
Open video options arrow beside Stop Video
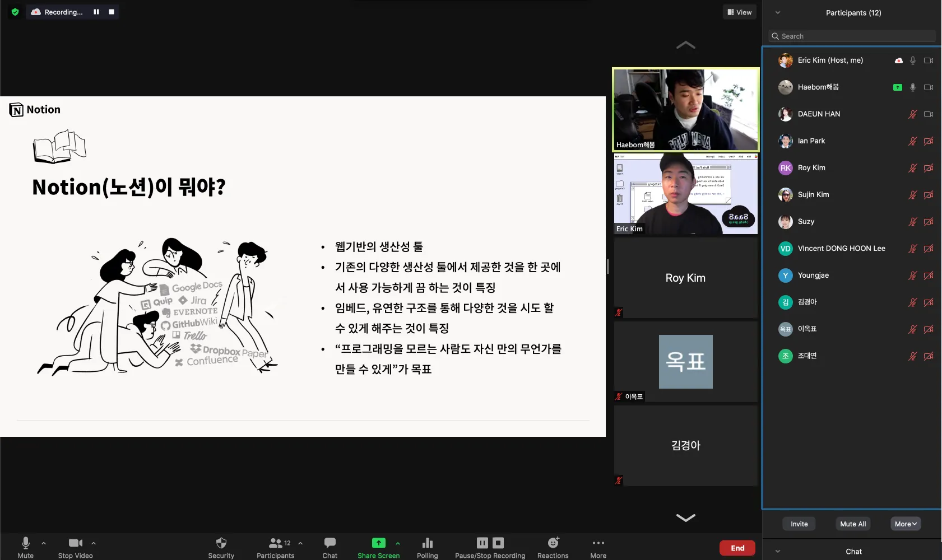[x=94, y=543]
